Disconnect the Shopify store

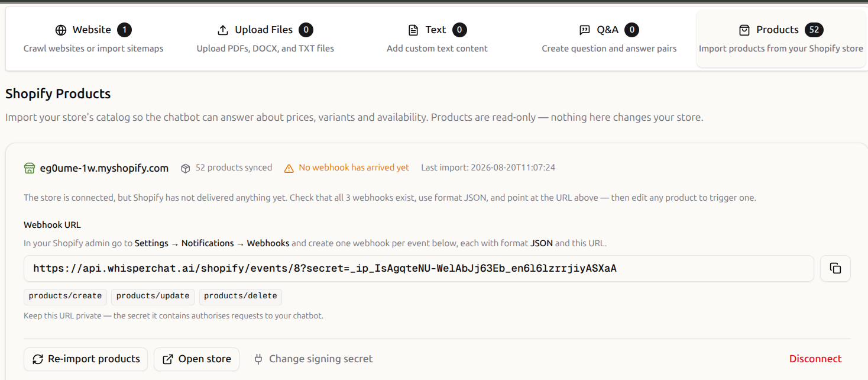[815, 359]
